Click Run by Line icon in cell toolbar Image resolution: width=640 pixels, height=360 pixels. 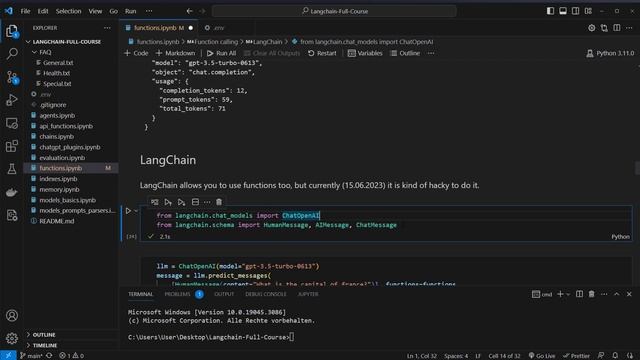tap(155, 202)
